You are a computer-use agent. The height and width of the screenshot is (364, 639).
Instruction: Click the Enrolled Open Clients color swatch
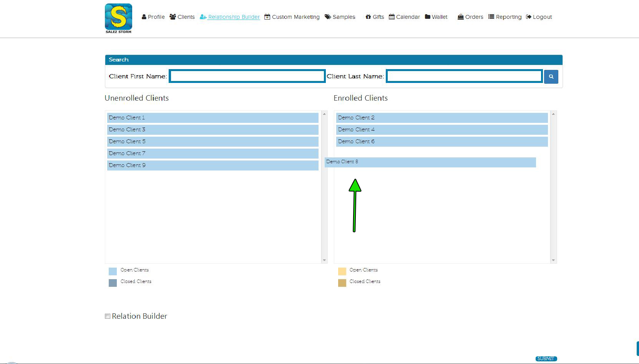pos(342,271)
